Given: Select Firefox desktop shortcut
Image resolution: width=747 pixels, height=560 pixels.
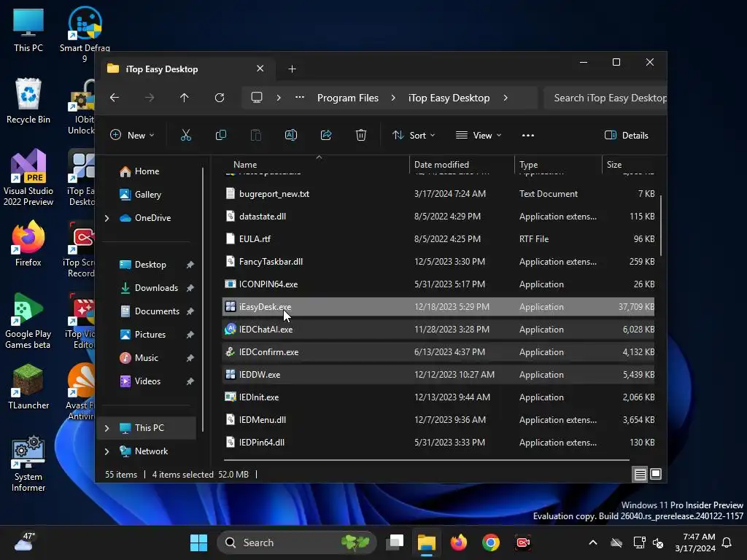Looking at the screenshot, I should tap(28, 244).
